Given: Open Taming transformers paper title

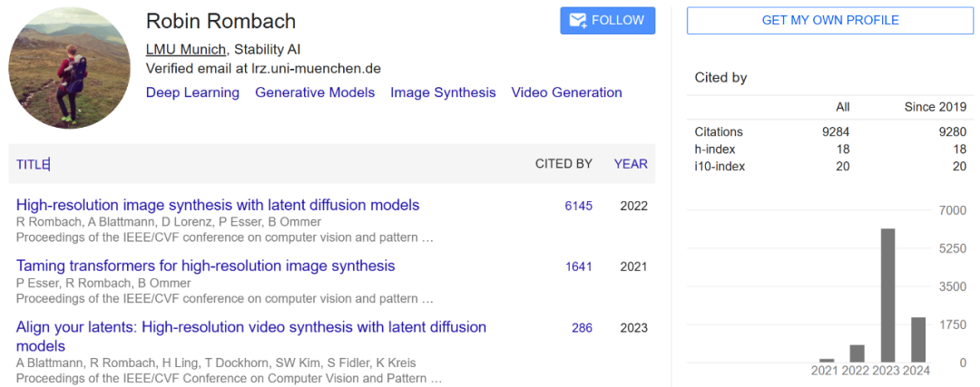Looking at the screenshot, I should point(206,266).
